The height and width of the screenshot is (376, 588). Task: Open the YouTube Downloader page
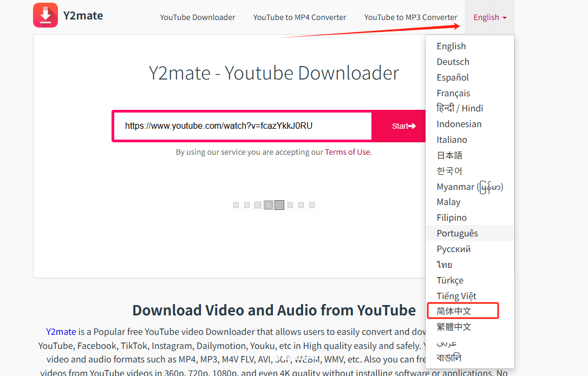tap(198, 17)
